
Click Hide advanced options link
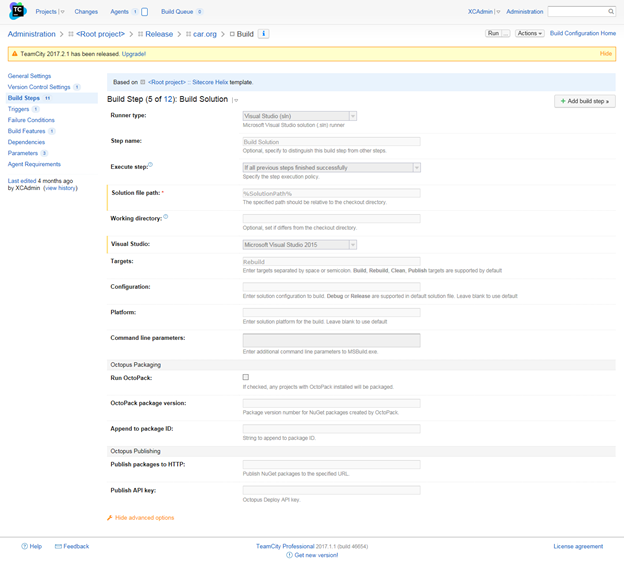point(144,518)
